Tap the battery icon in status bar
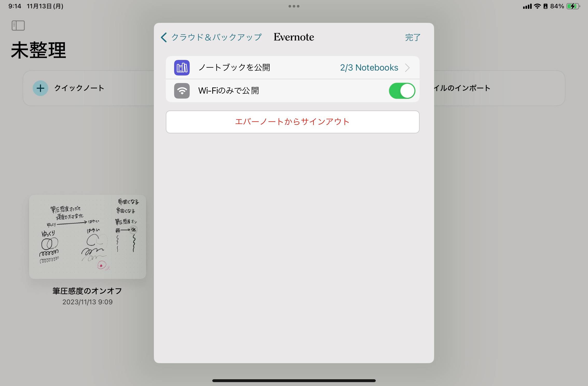This screenshot has width=588, height=386. (x=573, y=6)
